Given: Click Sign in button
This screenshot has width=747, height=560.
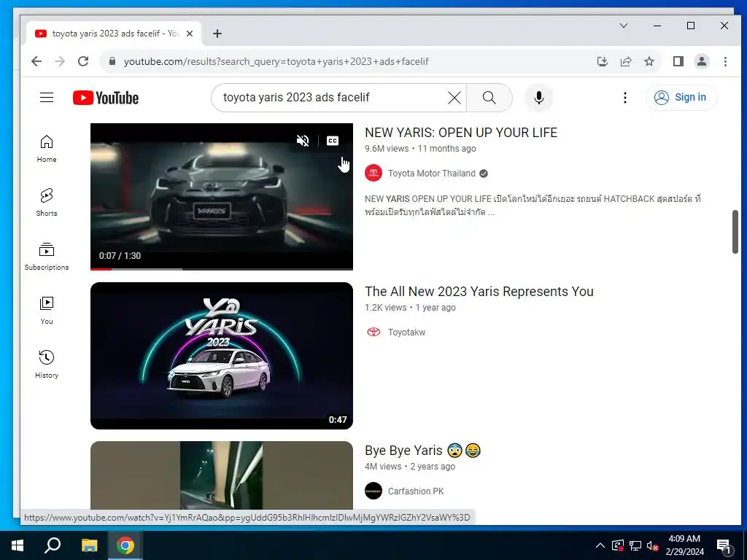Looking at the screenshot, I should pyautogui.click(x=681, y=98).
